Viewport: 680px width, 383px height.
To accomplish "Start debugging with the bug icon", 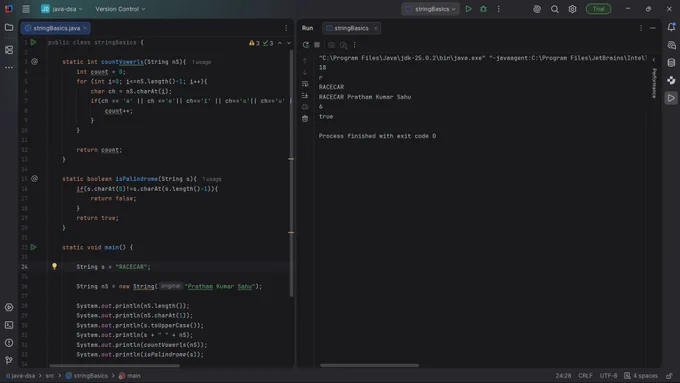I will click(x=483, y=9).
